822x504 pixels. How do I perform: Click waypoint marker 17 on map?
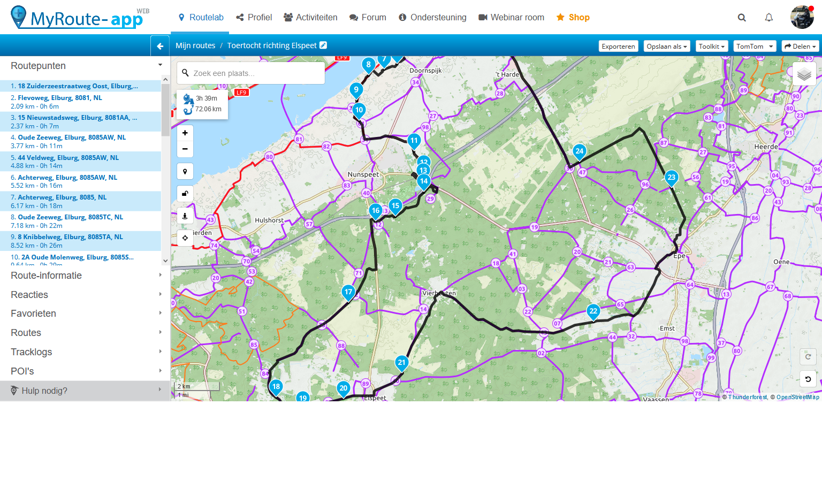click(x=348, y=293)
